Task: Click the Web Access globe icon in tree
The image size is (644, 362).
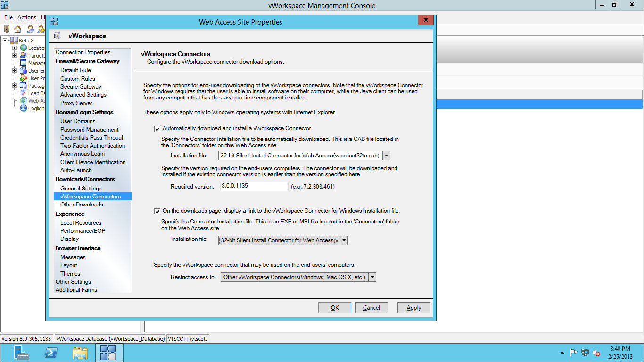Action: pyautogui.click(x=24, y=100)
